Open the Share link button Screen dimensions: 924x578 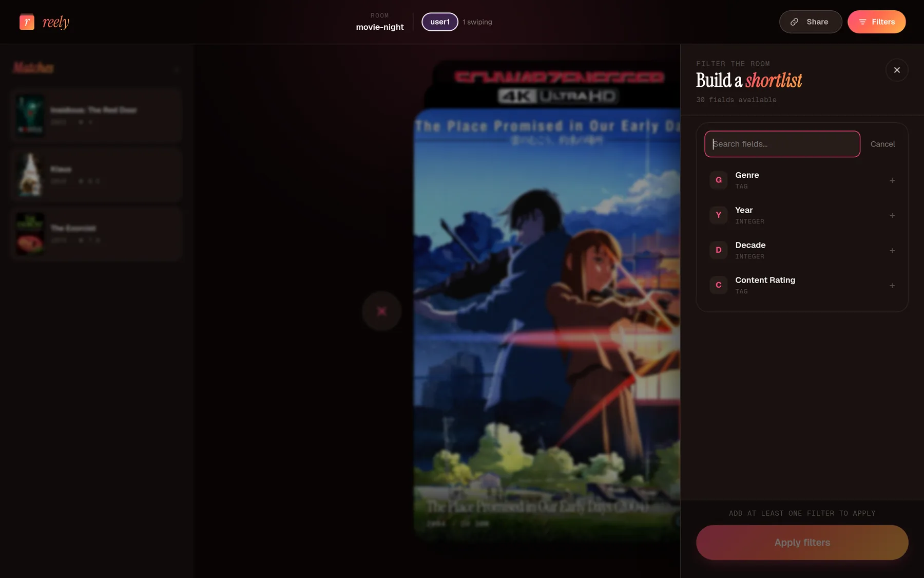click(x=811, y=22)
